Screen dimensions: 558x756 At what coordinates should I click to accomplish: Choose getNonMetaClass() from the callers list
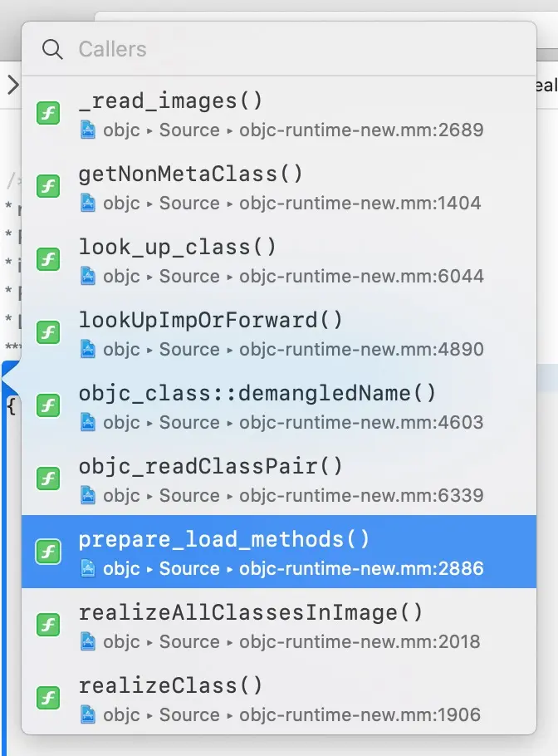click(x=279, y=188)
